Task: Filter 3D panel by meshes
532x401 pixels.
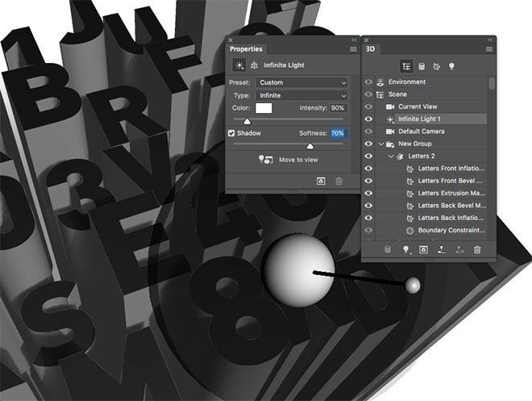Action: click(x=422, y=66)
